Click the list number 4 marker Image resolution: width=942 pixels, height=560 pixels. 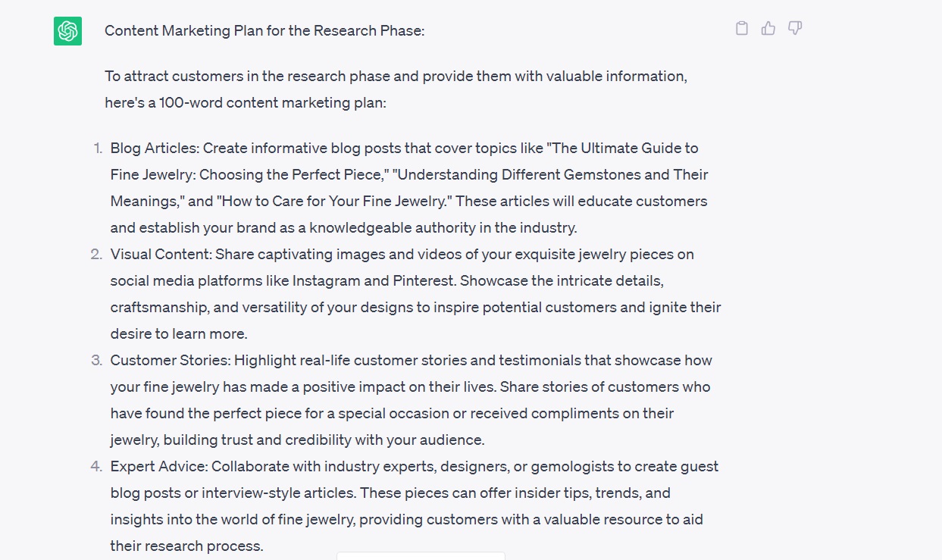click(x=96, y=467)
